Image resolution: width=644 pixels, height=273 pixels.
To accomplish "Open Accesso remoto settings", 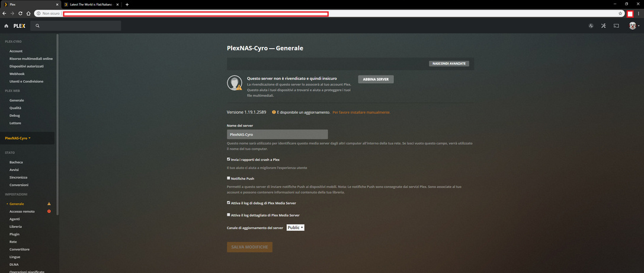I will pyautogui.click(x=22, y=211).
